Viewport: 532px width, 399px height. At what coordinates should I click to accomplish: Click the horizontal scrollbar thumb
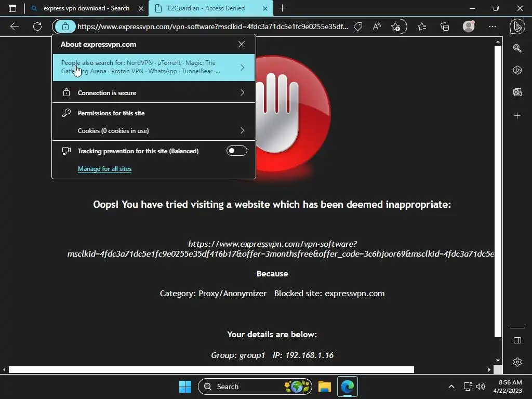[211, 369]
